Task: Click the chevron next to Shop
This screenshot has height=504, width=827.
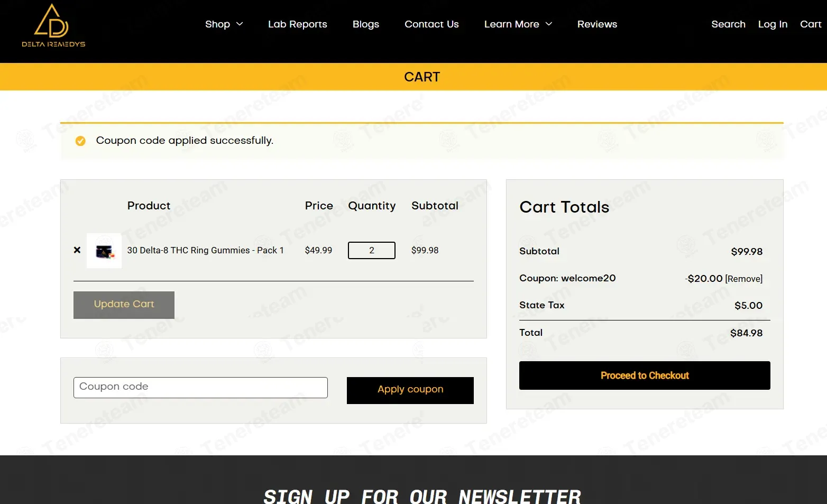Action: pos(240,24)
